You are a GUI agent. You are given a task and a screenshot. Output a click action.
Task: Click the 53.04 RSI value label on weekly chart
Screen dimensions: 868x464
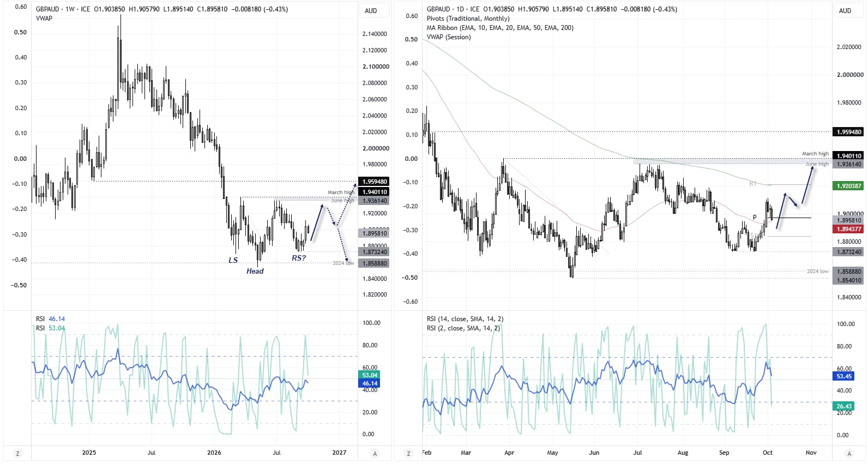[370, 375]
